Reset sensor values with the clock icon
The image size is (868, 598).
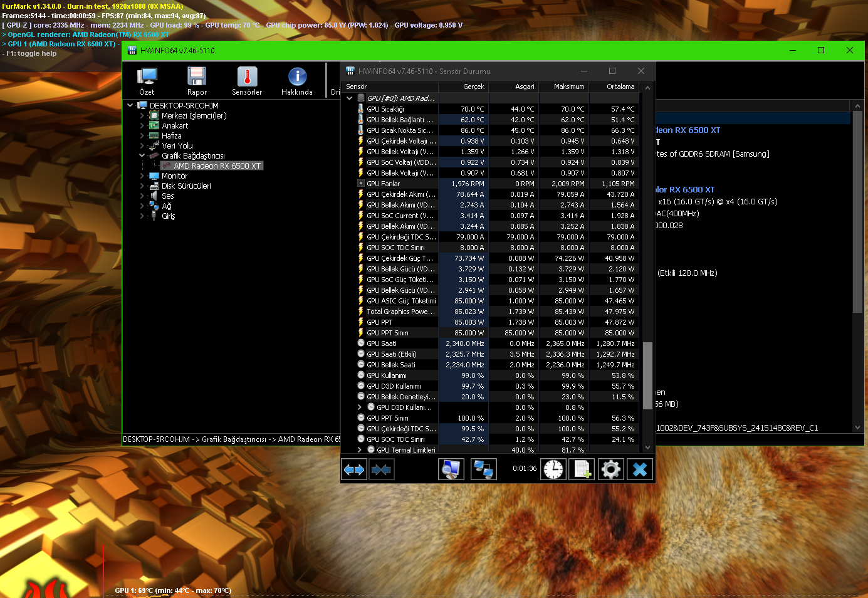click(x=553, y=469)
